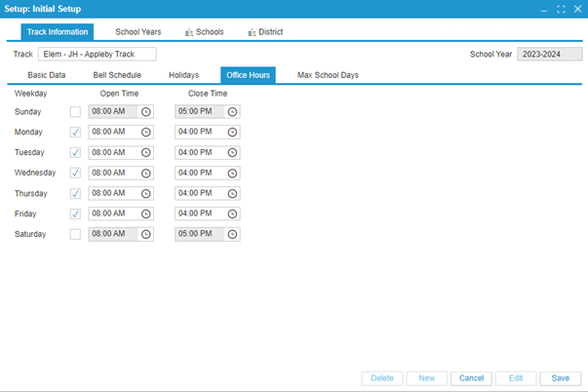588x392 pixels.
Task: Uncheck the Monday office hours checkbox
Action: click(x=75, y=133)
